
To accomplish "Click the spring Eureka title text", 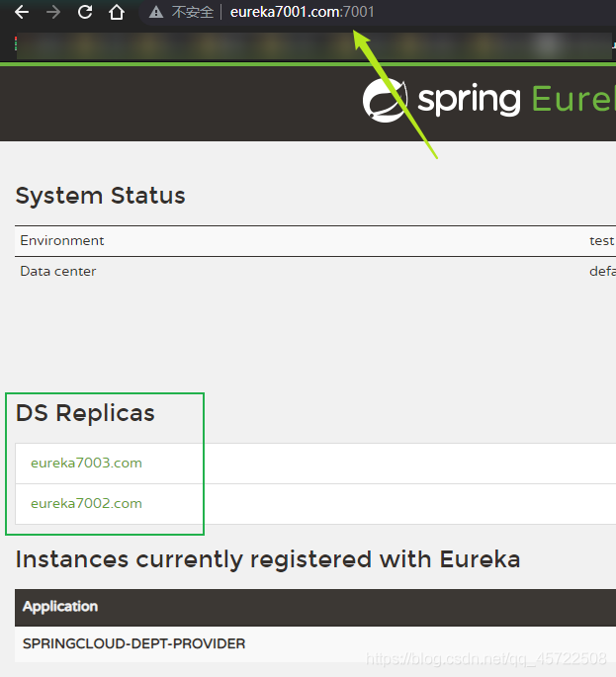I will [x=517, y=100].
